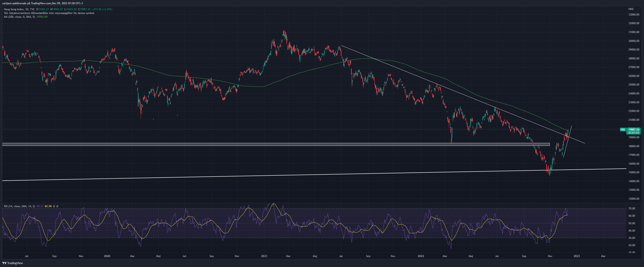Click the green MA value 19763.59
Image resolution: width=644 pixels, height=267 pixels.
pyautogui.click(x=42, y=17)
